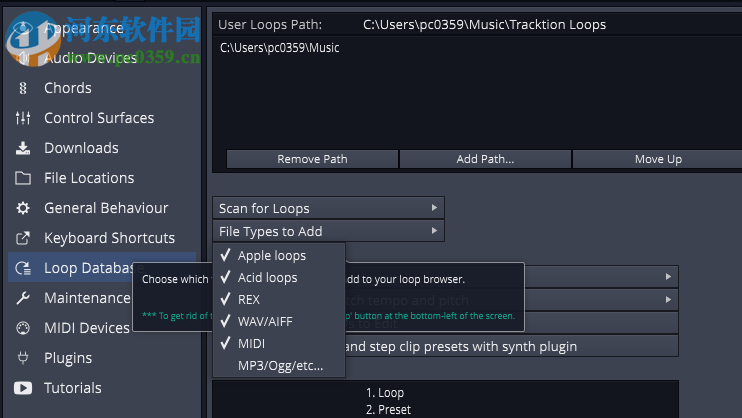The image size is (742, 418).
Task: Select Keyboard Shortcuts page
Action: 109,238
